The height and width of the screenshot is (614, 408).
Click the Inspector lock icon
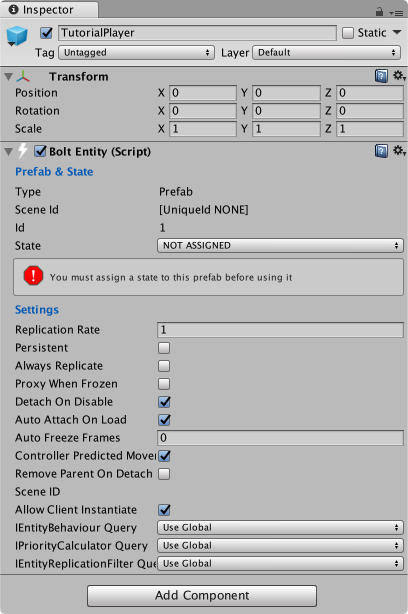(379, 11)
